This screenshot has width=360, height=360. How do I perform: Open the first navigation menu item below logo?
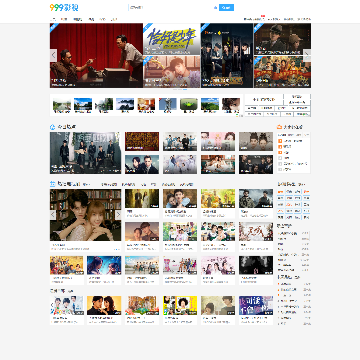click(x=53, y=19)
